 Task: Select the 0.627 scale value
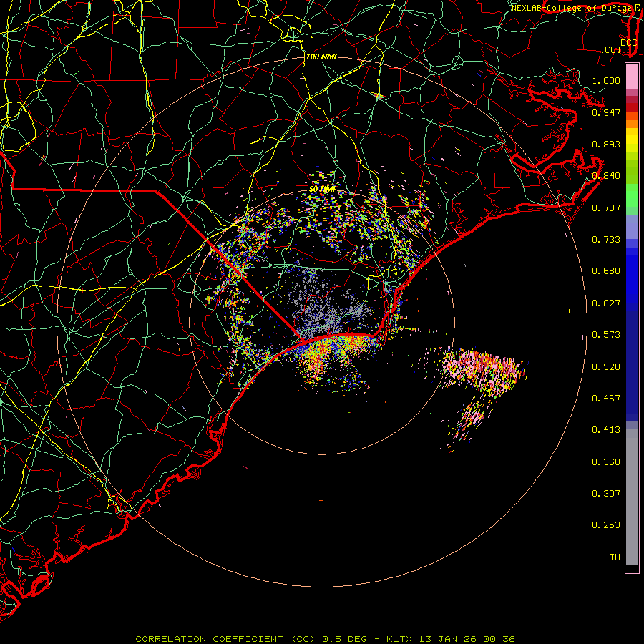(x=606, y=303)
